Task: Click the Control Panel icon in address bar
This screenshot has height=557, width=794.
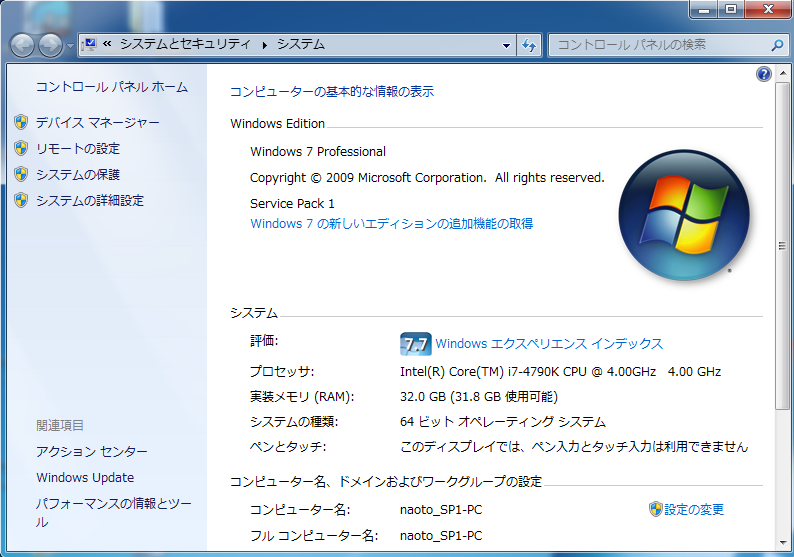Action: [90, 45]
